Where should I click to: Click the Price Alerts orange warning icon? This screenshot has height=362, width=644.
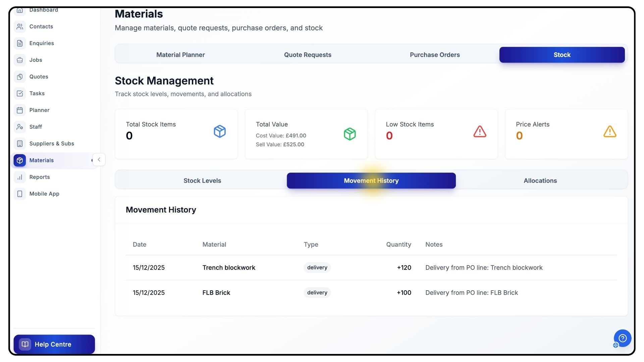point(609,131)
